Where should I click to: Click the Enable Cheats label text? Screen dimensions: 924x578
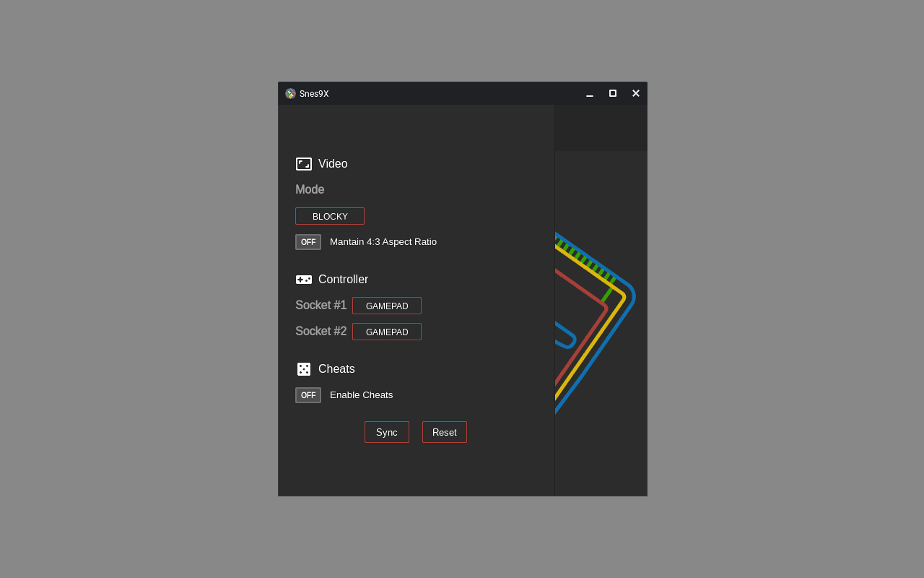(362, 395)
